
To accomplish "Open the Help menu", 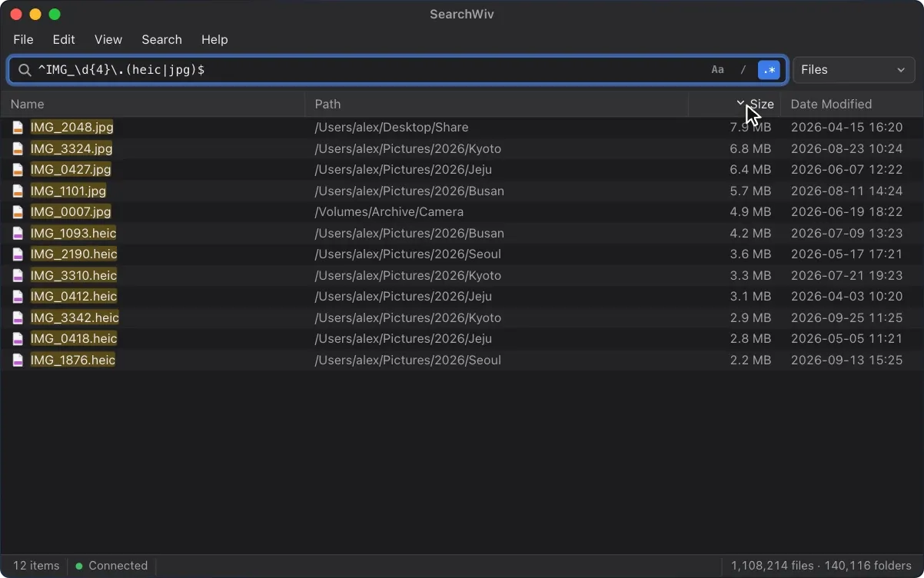I will coord(214,39).
